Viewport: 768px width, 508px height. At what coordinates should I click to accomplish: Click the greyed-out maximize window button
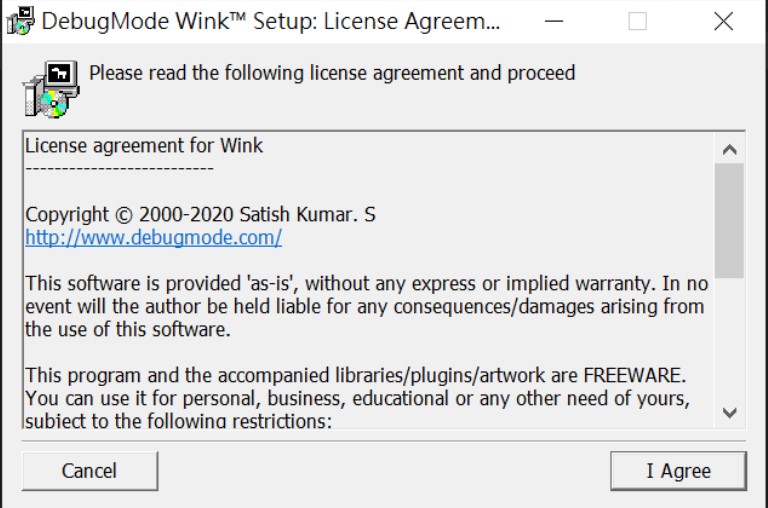(637, 21)
